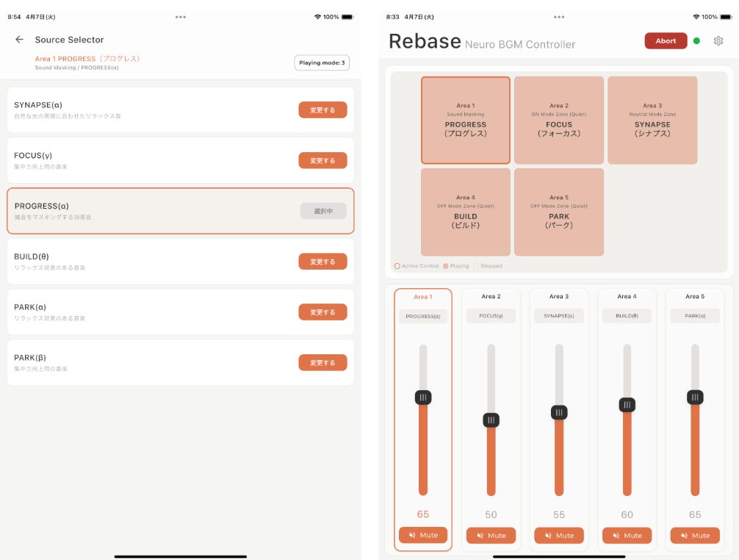
Task: Mute the Area 2 channel
Action: pyautogui.click(x=491, y=536)
